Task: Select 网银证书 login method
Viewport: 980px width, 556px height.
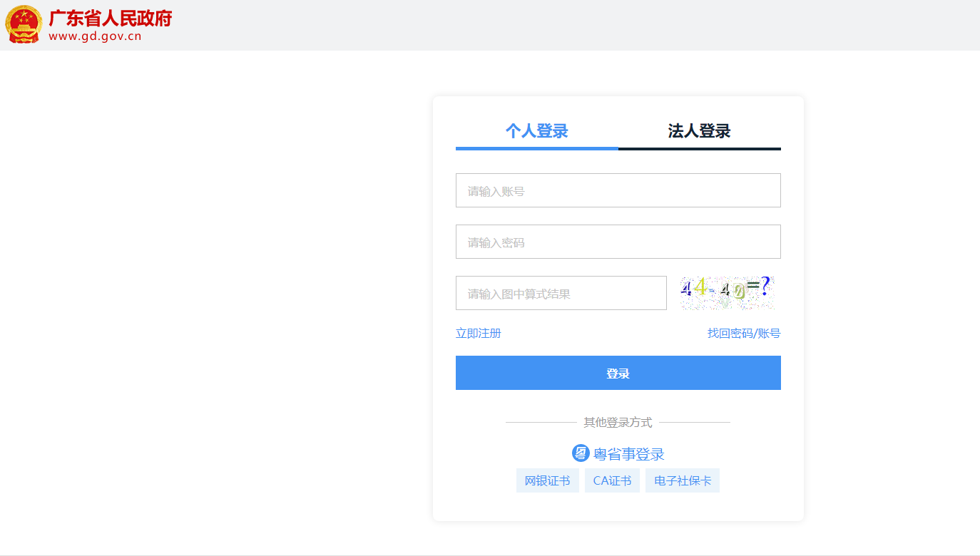Action: coord(547,480)
